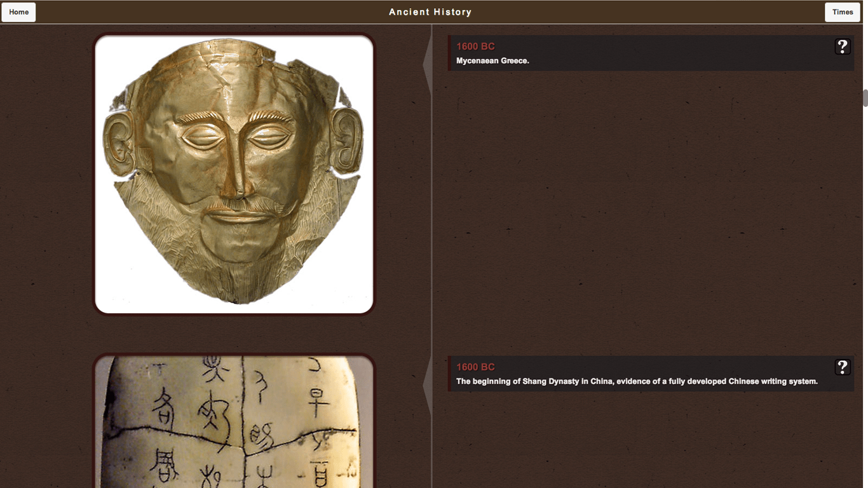
Task: Select the gold funeral mask image
Action: coord(234,173)
